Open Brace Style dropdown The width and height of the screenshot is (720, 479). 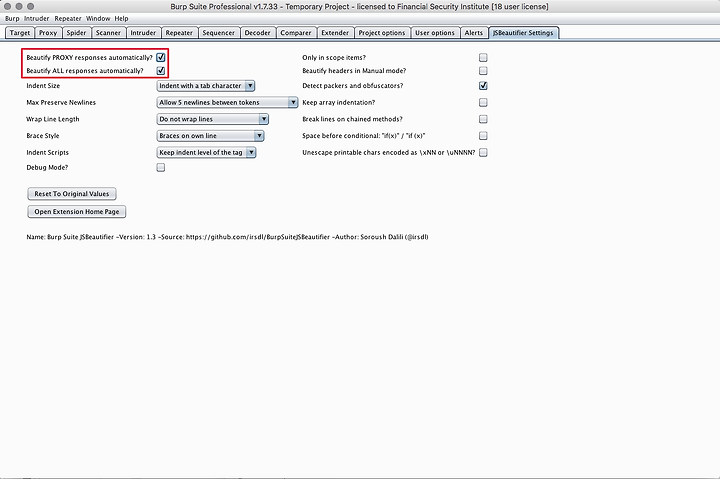pos(210,136)
